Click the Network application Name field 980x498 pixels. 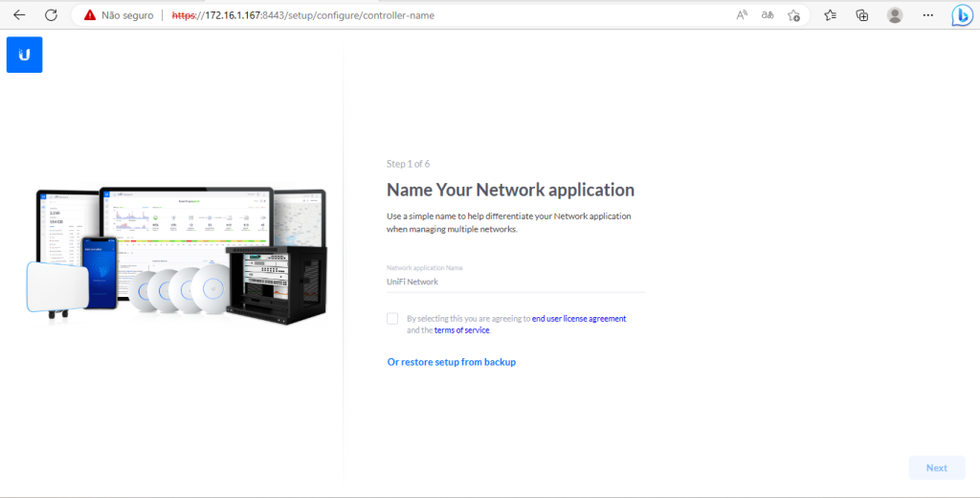(515, 282)
